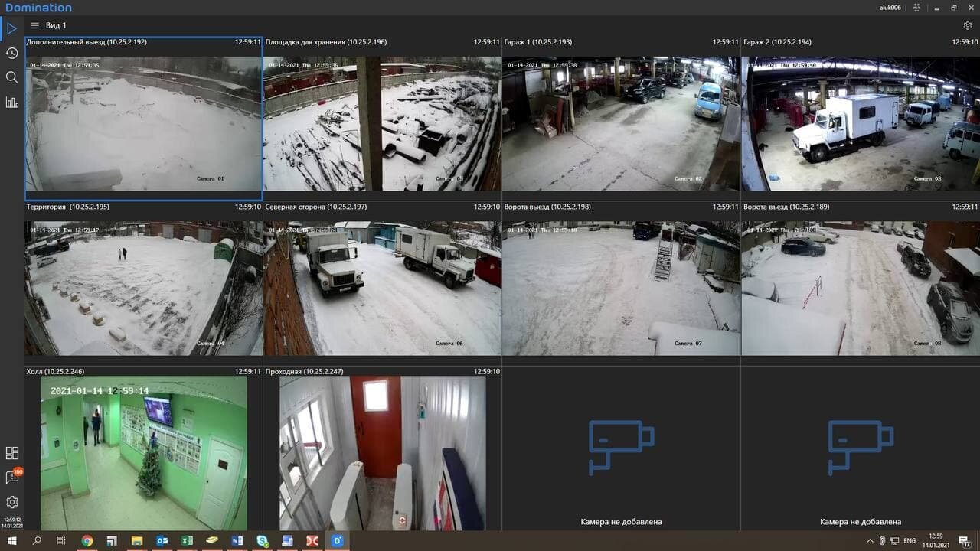
Task: Switch to Google Chrome on taskbar
Action: (87, 541)
